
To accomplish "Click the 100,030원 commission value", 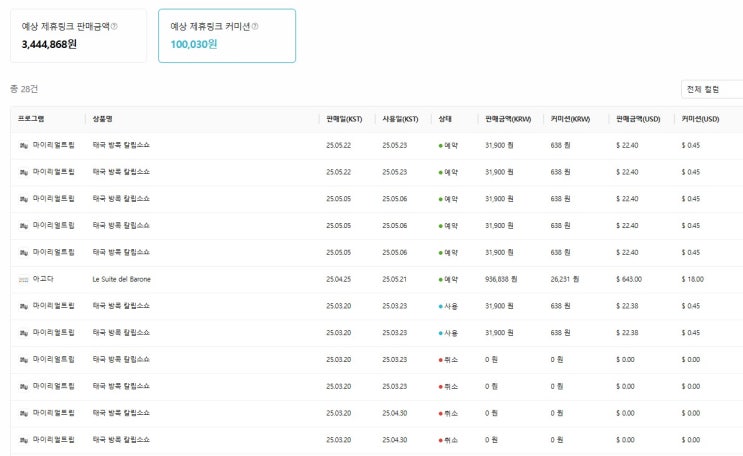I will click(x=194, y=45).
